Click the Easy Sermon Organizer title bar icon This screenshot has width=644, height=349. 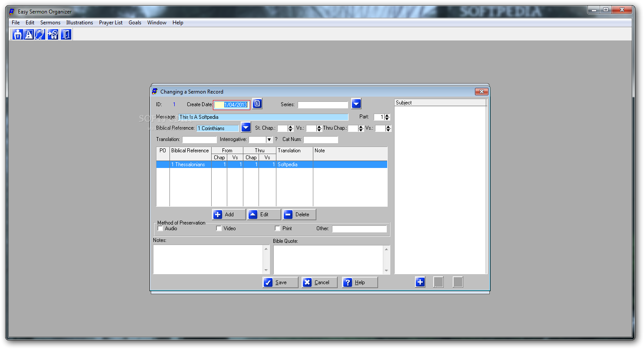(12, 12)
